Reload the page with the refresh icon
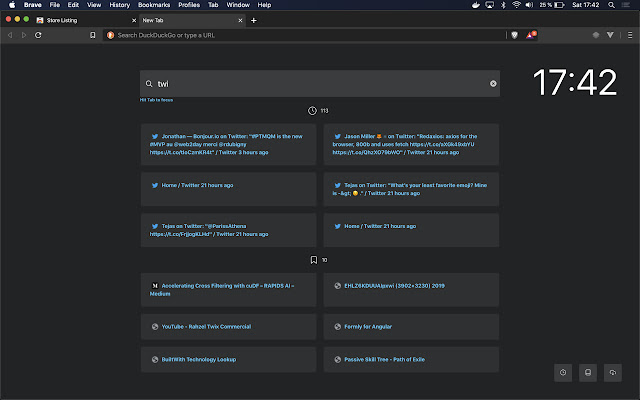This screenshot has width=640, height=400. [38, 35]
